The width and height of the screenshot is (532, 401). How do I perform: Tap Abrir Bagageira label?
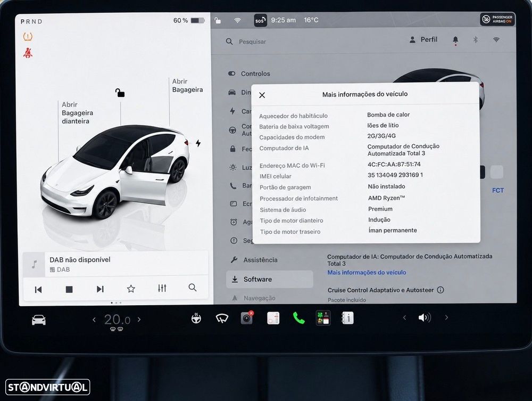[187, 86]
